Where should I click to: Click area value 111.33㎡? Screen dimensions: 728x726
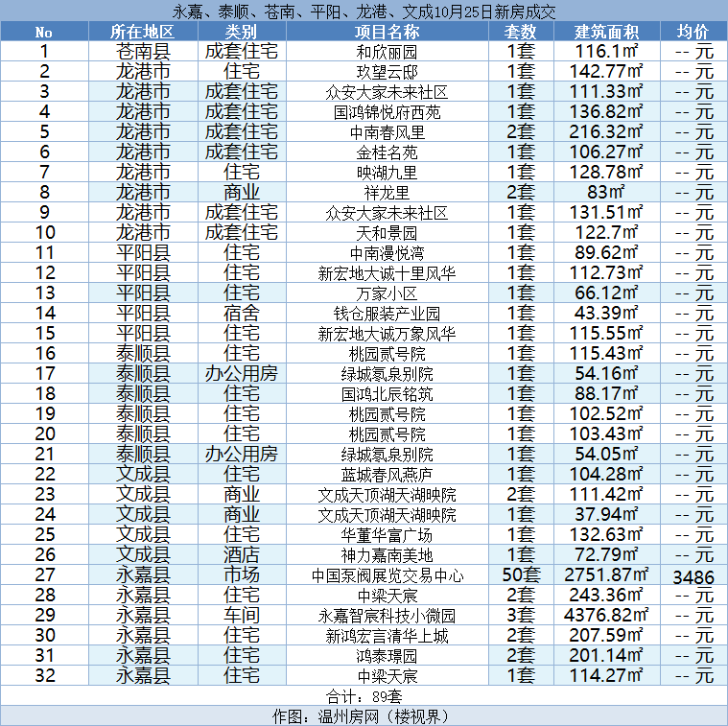click(x=606, y=91)
